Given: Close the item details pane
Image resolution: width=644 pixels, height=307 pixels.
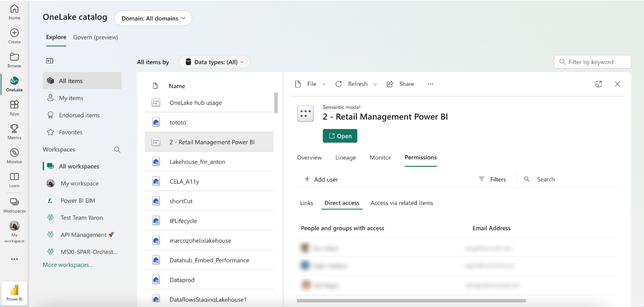Looking at the screenshot, I should coord(617,84).
